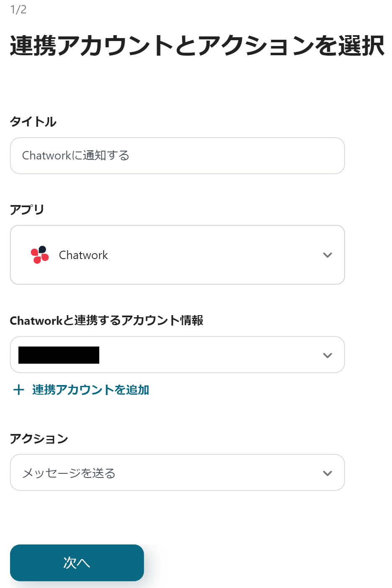Click the アクション field label
392x588 pixels.
tap(39, 439)
